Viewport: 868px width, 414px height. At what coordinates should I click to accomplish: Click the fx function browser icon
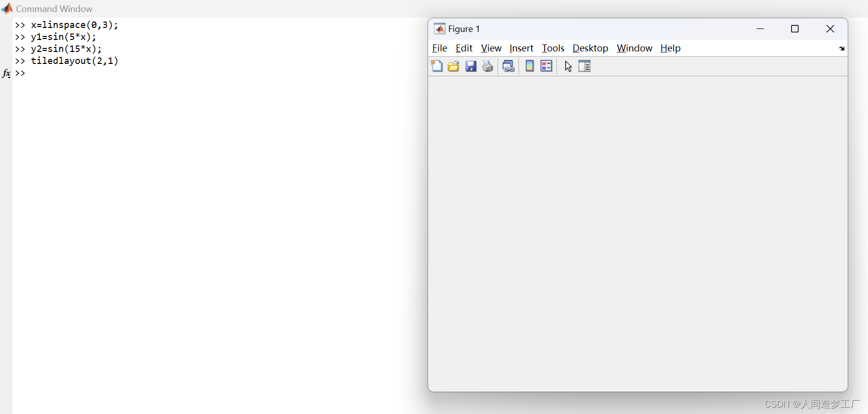click(6, 73)
